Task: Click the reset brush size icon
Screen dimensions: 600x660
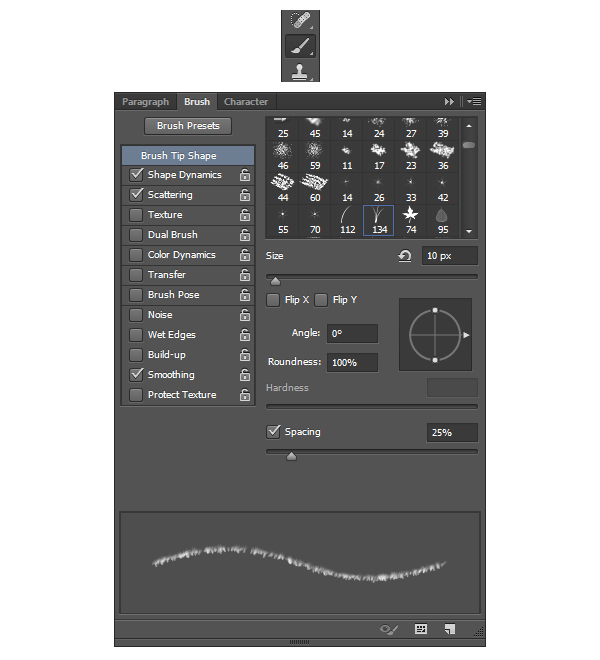Action: (405, 256)
